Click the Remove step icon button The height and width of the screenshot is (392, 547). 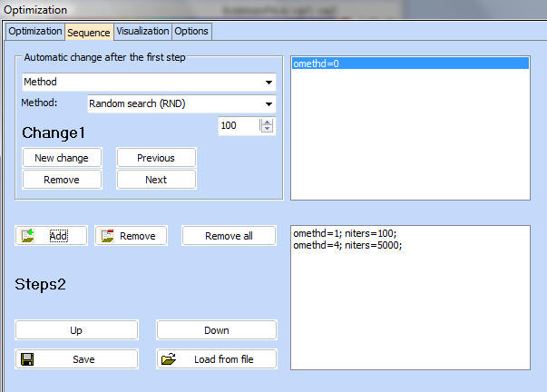[x=108, y=236]
